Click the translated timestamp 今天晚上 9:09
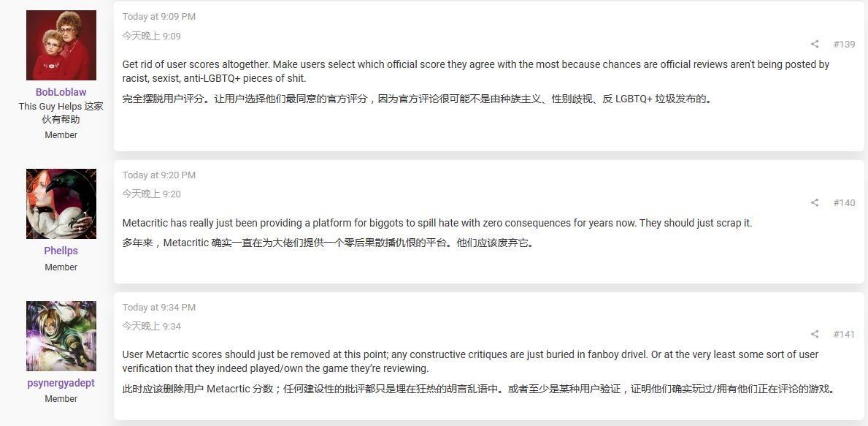 click(x=152, y=36)
